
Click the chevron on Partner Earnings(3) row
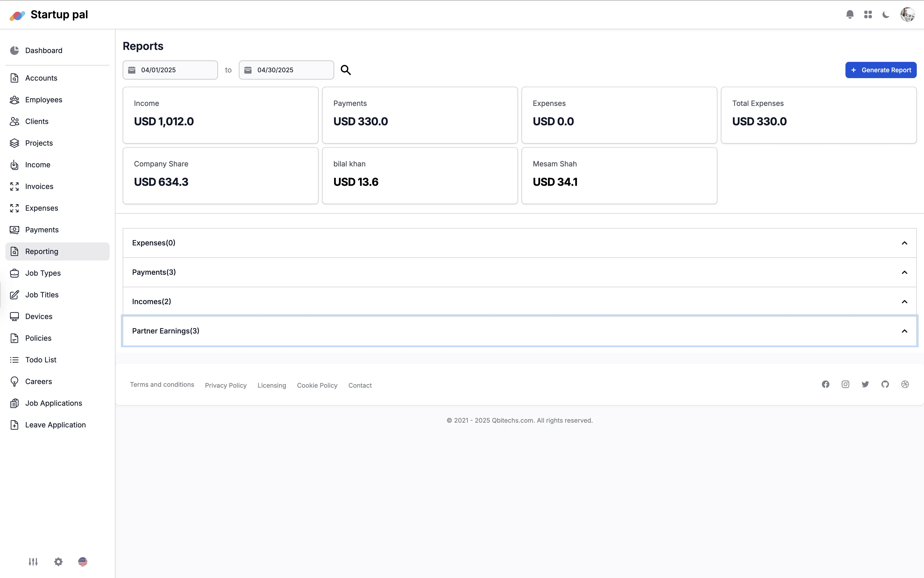(x=905, y=331)
